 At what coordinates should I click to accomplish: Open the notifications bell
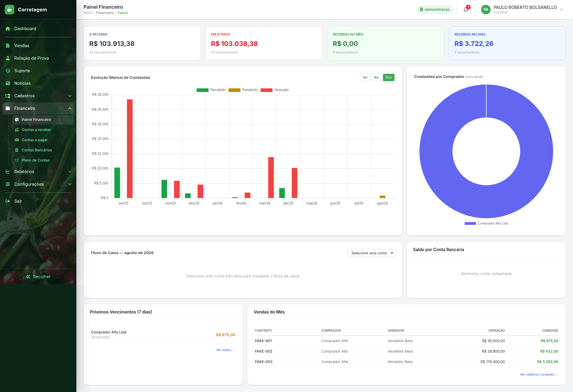click(466, 10)
